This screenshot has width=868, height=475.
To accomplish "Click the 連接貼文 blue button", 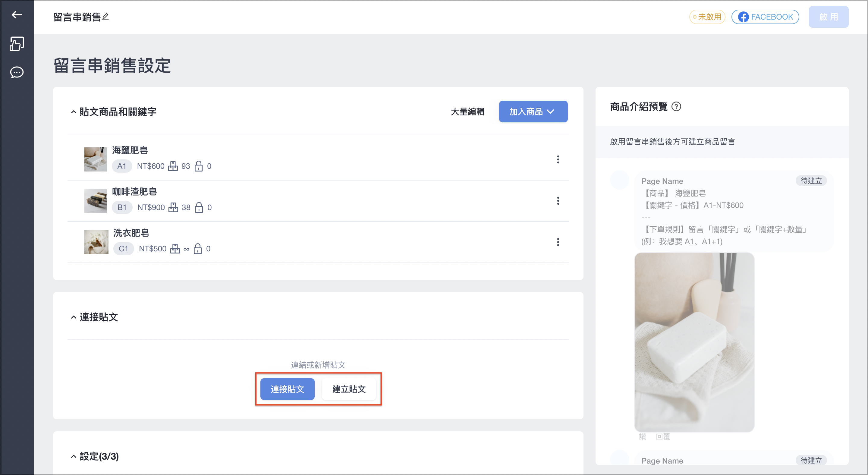I will pos(287,389).
